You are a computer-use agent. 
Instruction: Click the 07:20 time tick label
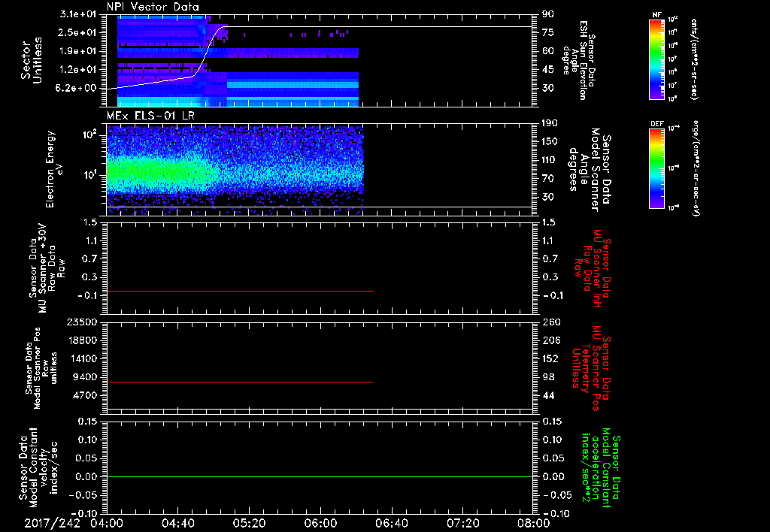pyautogui.click(x=462, y=523)
